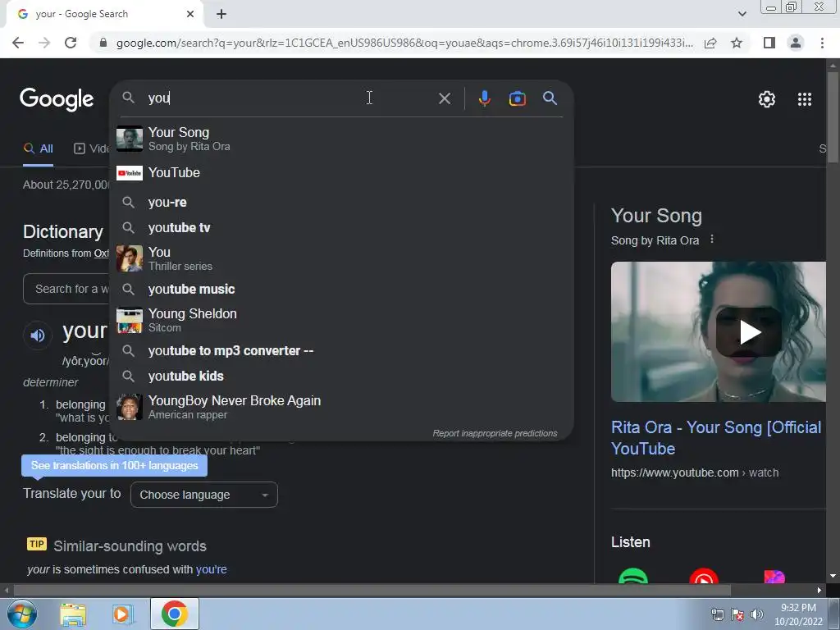Open the Choose language dropdown
The image size is (840, 630).
(x=204, y=495)
